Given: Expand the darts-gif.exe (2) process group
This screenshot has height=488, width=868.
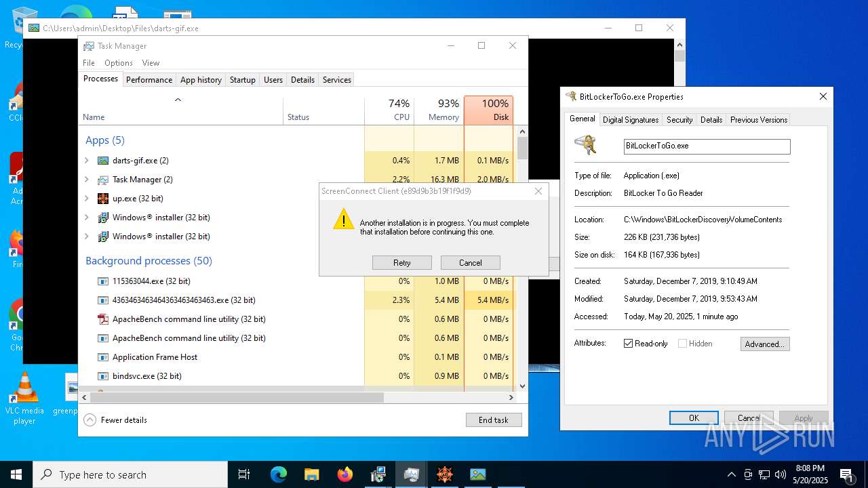Looking at the screenshot, I should [x=87, y=161].
